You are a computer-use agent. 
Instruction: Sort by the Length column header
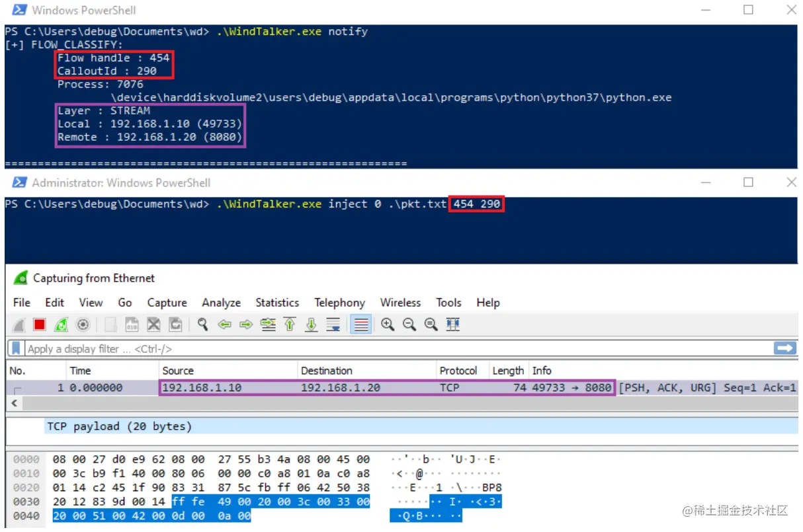click(508, 371)
